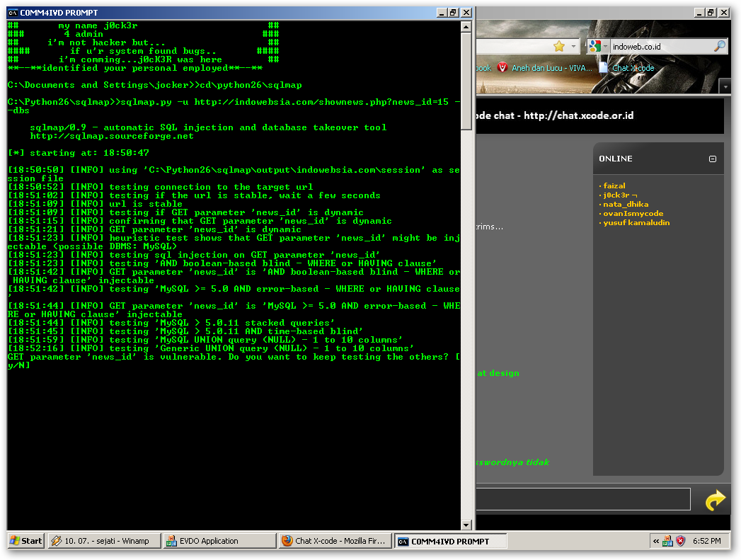Click the chat message input field

click(583, 500)
